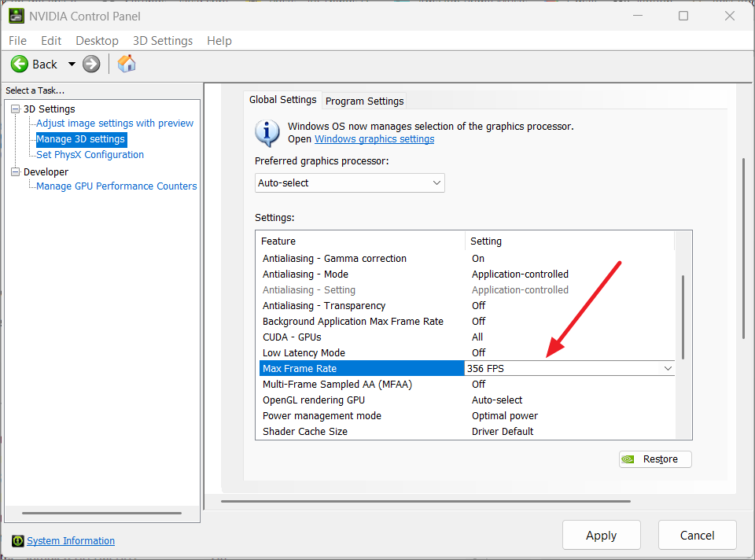The image size is (755, 560).
Task: Close the NVIDIA Control Panel window
Action: [730, 16]
